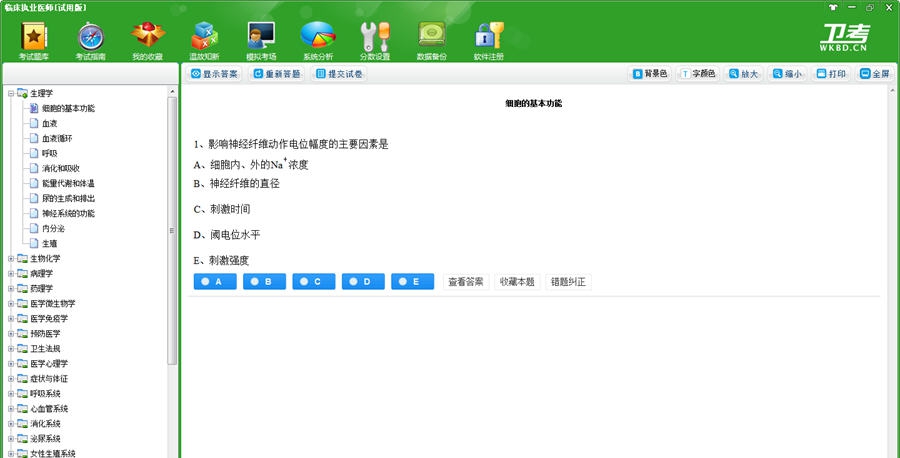Select the 症状与体征 folder

tap(49, 379)
